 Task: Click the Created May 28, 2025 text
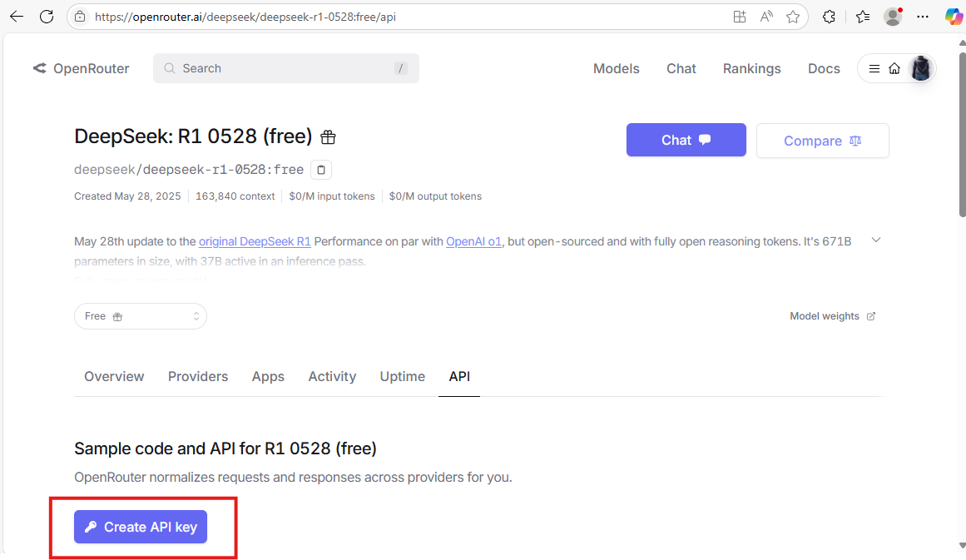[x=127, y=196]
